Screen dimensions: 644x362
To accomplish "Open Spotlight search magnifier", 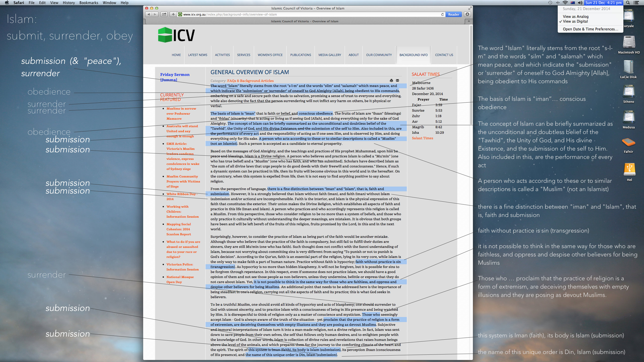I will coord(628,3).
